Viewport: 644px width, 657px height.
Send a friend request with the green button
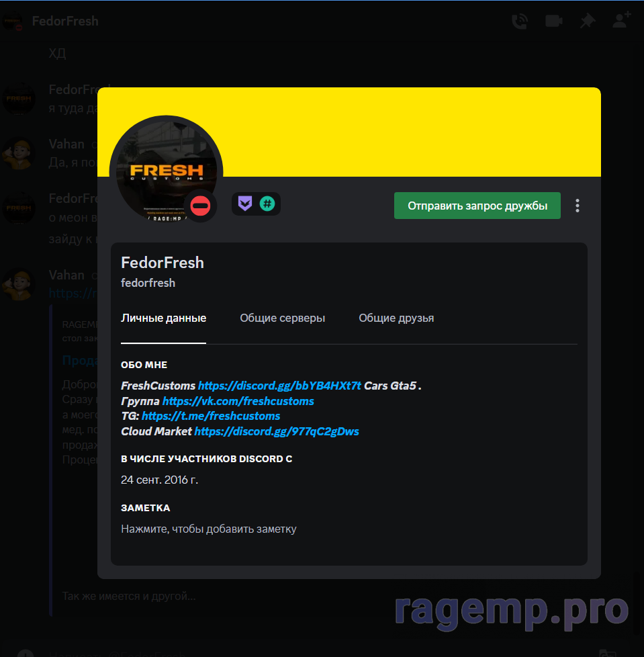tap(477, 206)
